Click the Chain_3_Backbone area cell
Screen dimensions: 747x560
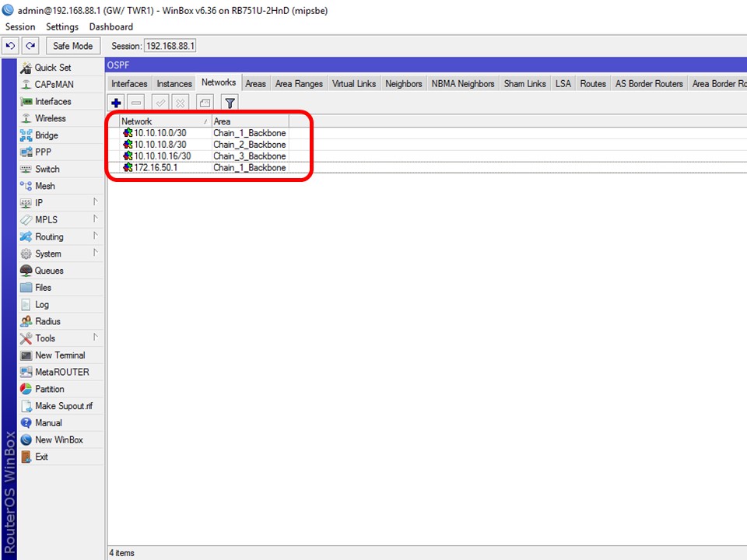click(250, 156)
